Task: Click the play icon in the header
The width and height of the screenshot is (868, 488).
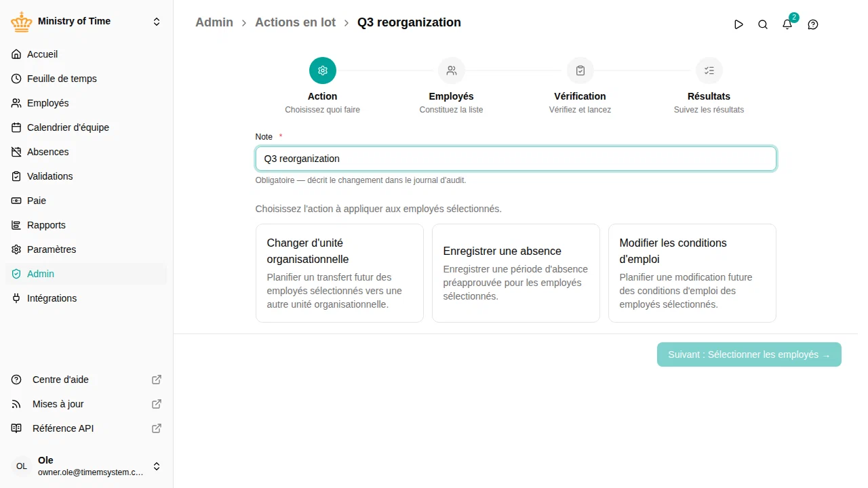Action: pyautogui.click(x=738, y=24)
